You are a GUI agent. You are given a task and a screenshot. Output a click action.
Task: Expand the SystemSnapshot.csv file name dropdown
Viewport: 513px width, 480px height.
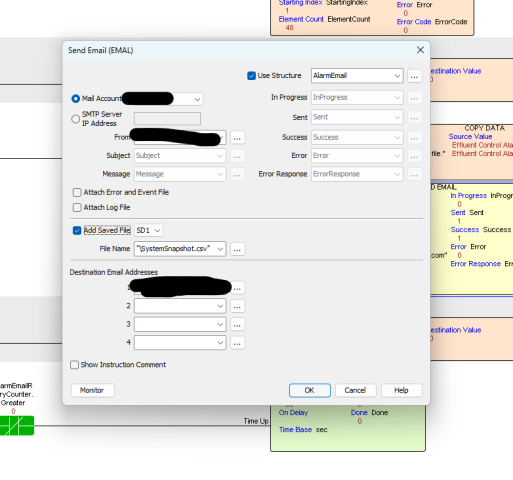(x=220, y=249)
